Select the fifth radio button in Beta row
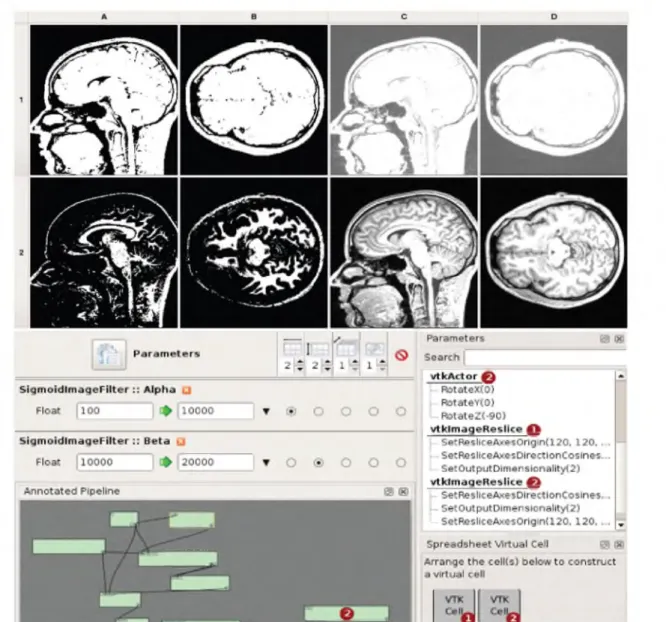Viewport: 666px width, 622px height. click(401, 463)
